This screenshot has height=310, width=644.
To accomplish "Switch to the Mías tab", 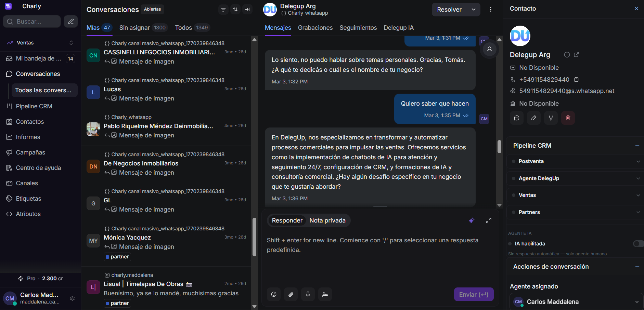I will (x=99, y=28).
